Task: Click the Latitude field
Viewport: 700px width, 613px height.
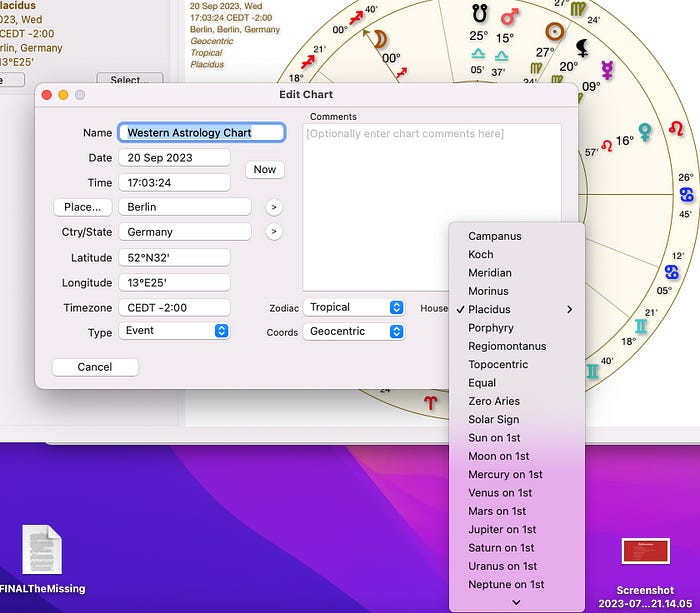Action: click(x=175, y=258)
